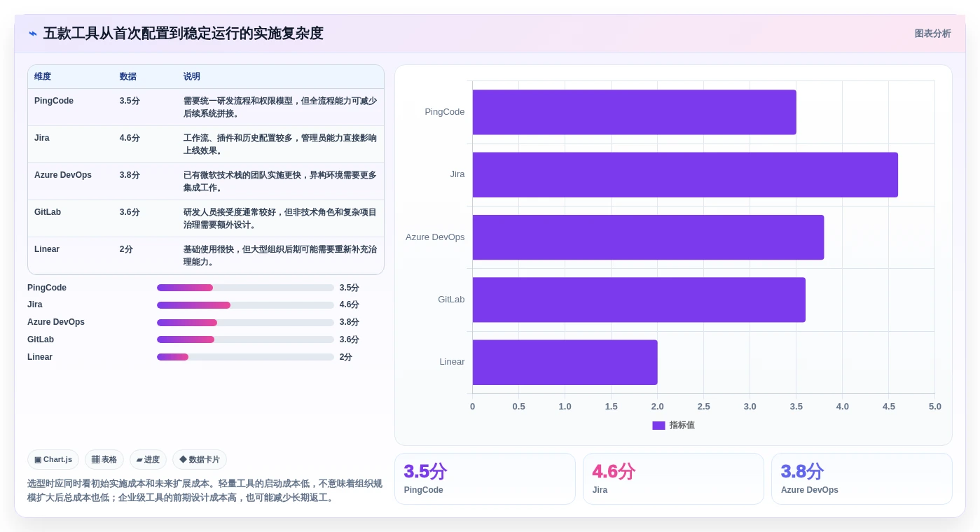Image resolution: width=980 pixels, height=532 pixels.
Task: Click the chart title 五款工具从首次配置
Action: 184,34
